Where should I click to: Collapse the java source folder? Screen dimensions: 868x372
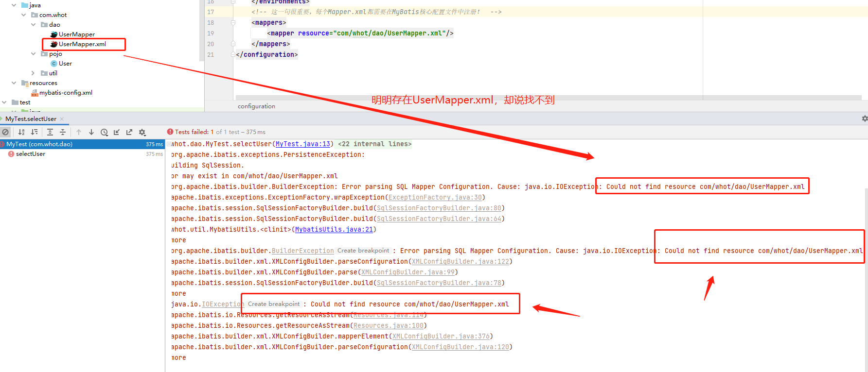(x=14, y=5)
